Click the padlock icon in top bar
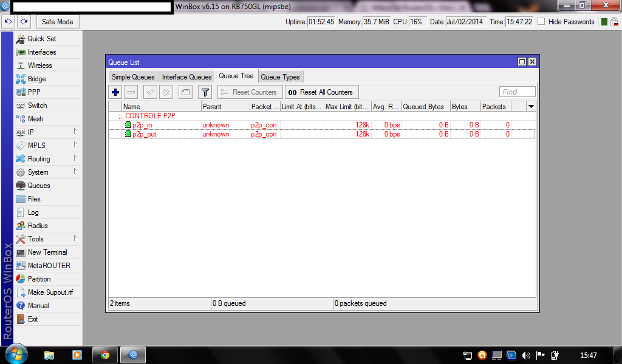The height and width of the screenshot is (364, 622). [x=614, y=22]
